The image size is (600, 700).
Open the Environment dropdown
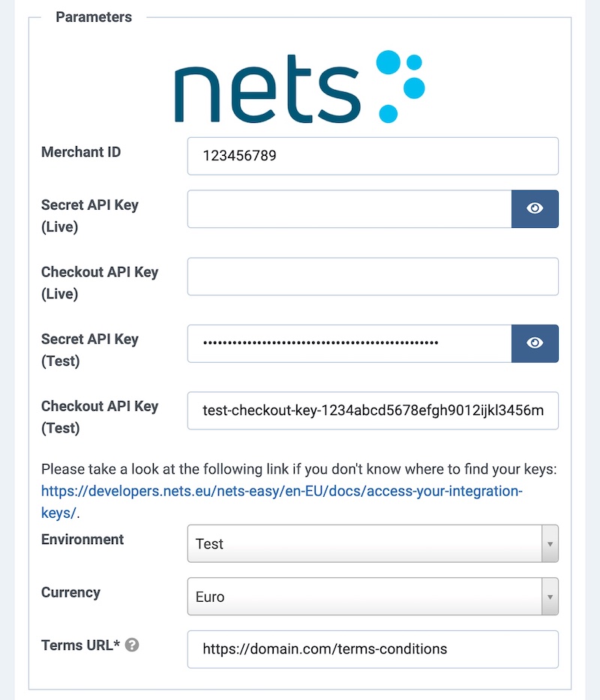click(364, 544)
